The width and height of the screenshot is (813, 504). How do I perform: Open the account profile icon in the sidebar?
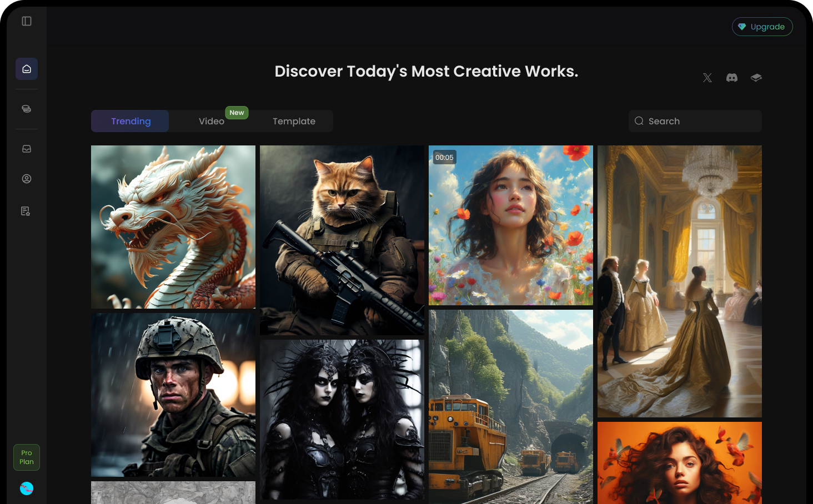(x=26, y=179)
